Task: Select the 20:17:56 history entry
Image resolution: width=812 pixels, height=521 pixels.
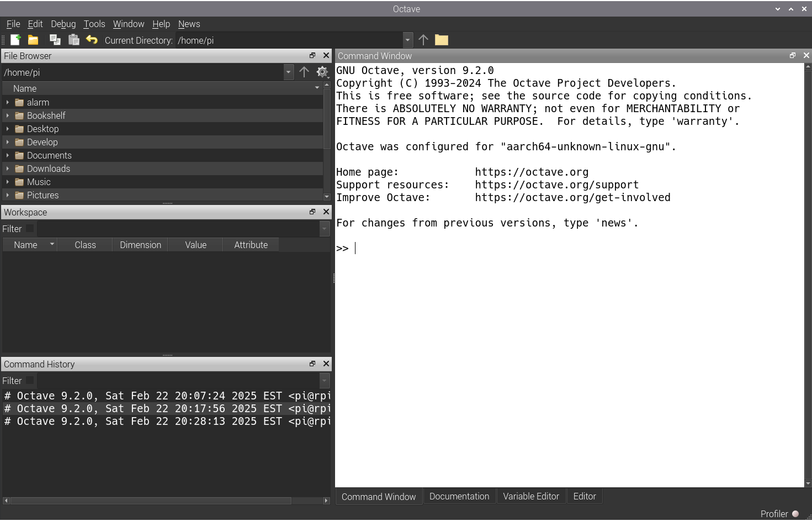Action: (167, 408)
